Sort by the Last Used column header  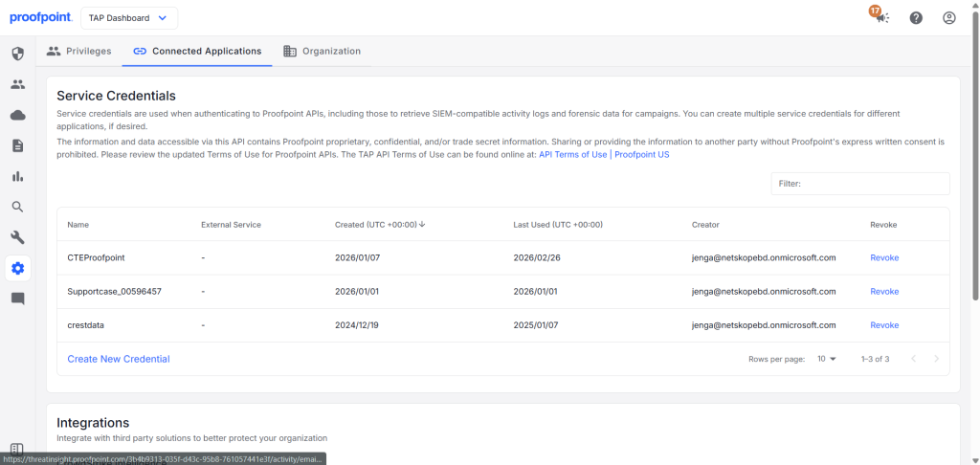[558, 225]
